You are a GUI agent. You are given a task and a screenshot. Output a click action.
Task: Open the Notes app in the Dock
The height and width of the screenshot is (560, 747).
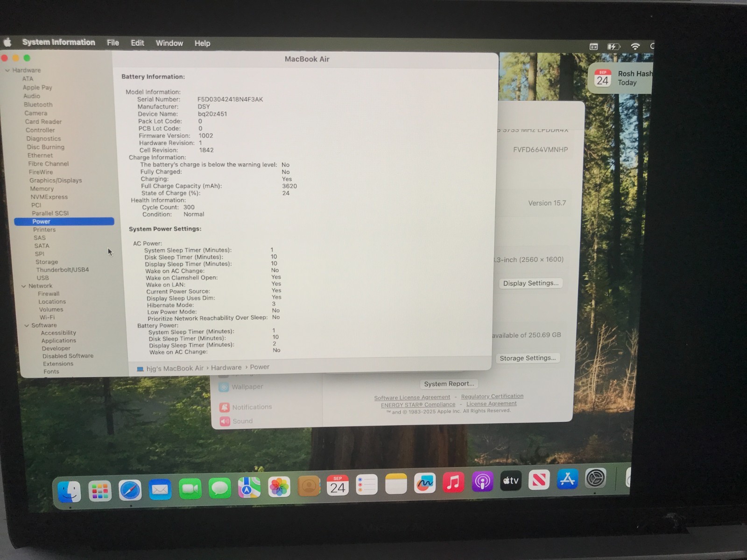396,484
